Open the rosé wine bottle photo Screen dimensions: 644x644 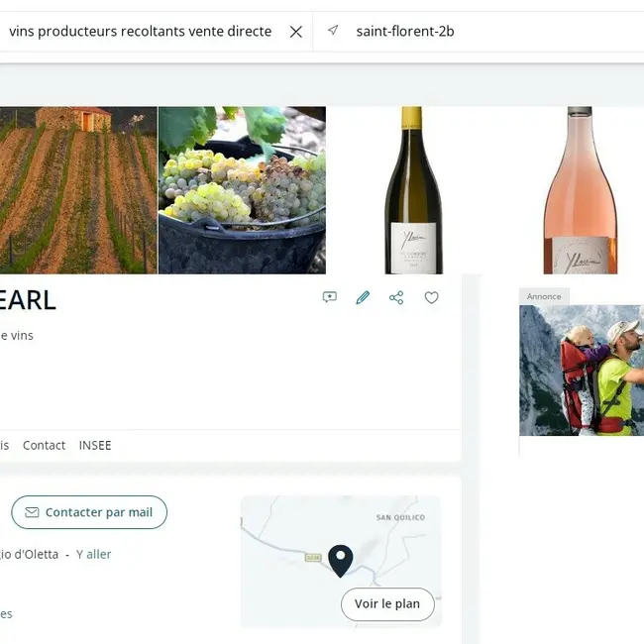tap(581, 190)
